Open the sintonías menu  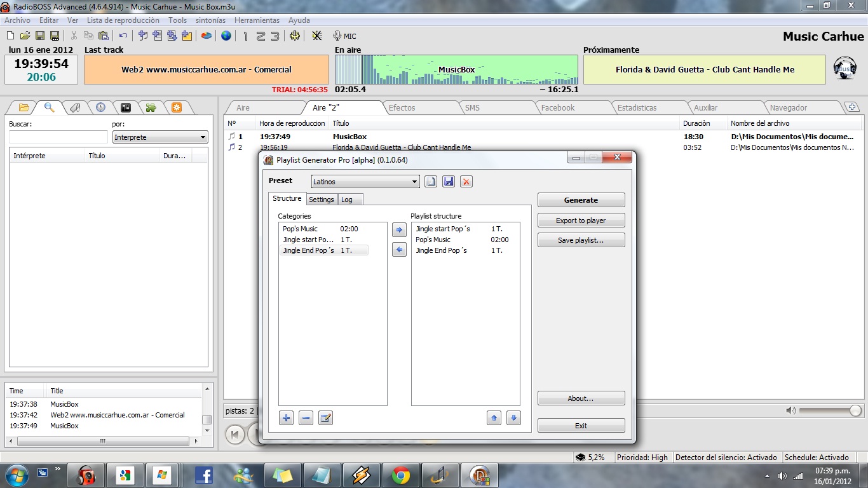click(x=210, y=20)
